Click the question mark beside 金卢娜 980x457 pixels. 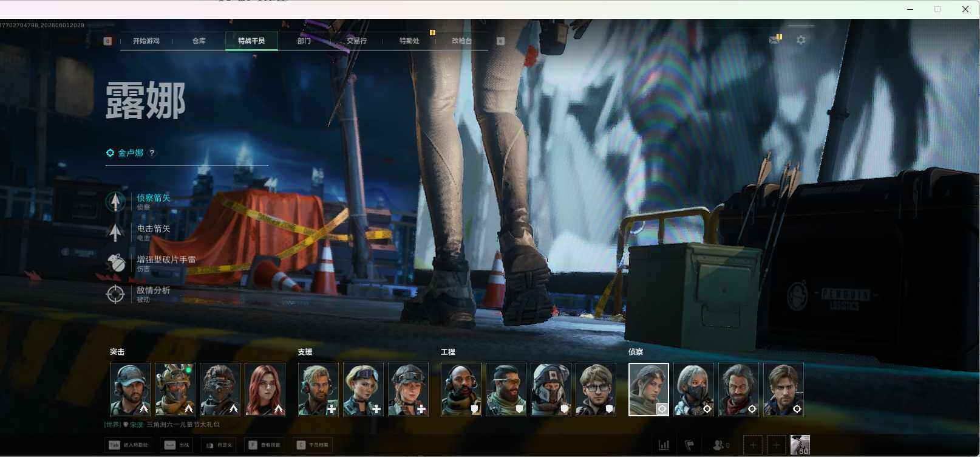[x=152, y=153]
